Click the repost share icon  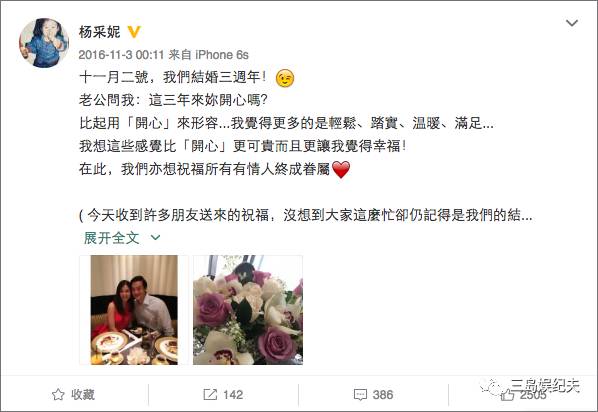tap(210, 394)
